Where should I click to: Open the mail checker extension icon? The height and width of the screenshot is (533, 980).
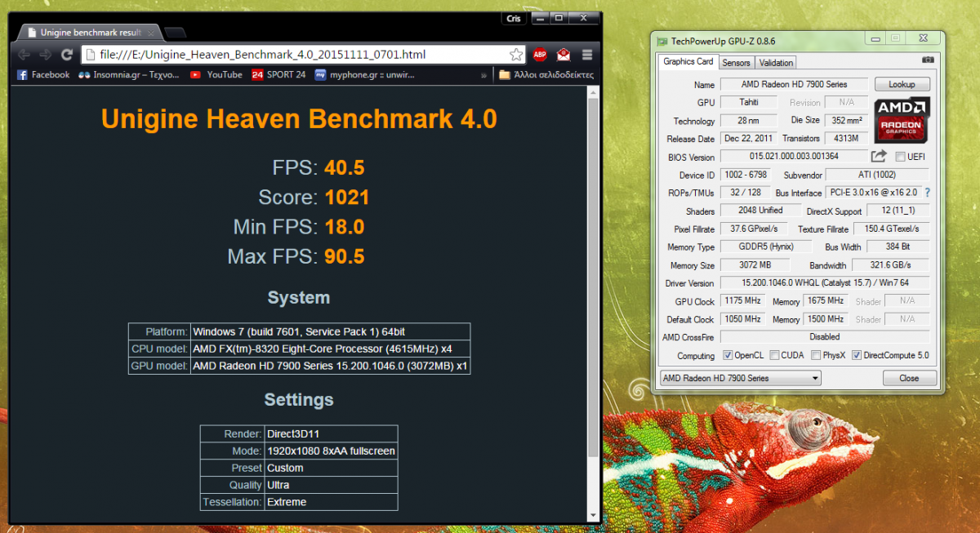click(563, 55)
